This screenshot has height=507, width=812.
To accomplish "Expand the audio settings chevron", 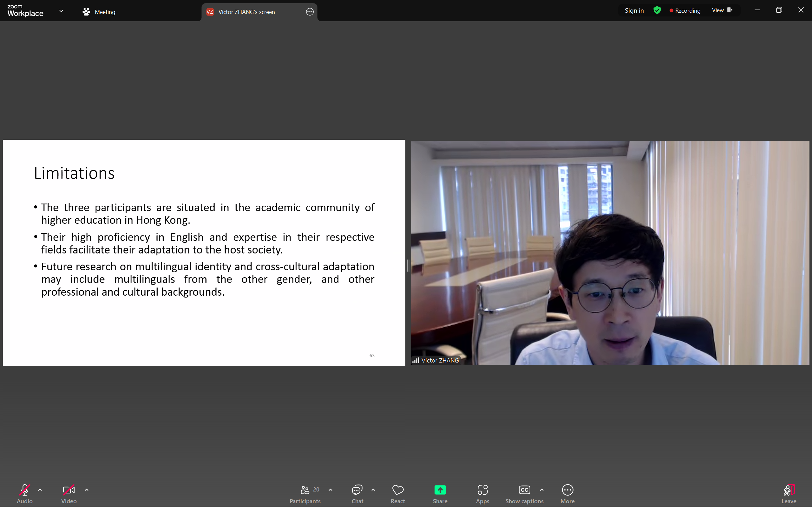I will 40,490.
